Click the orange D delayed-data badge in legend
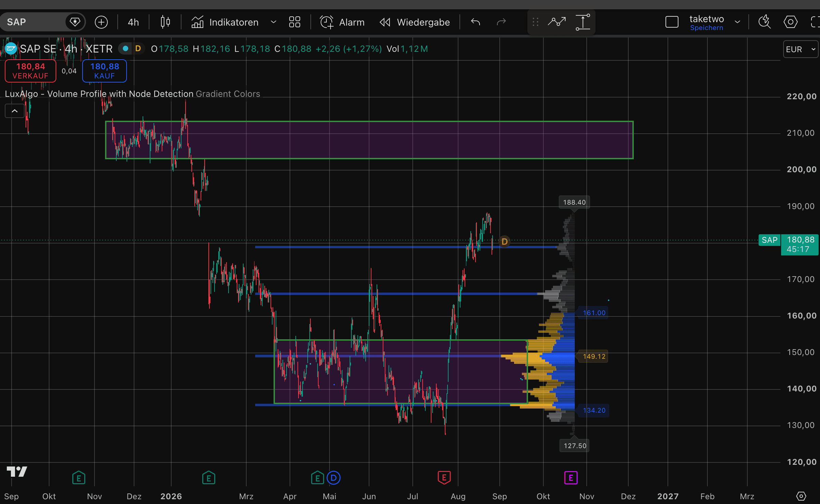This screenshot has height=504, width=820. [x=138, y=49]
